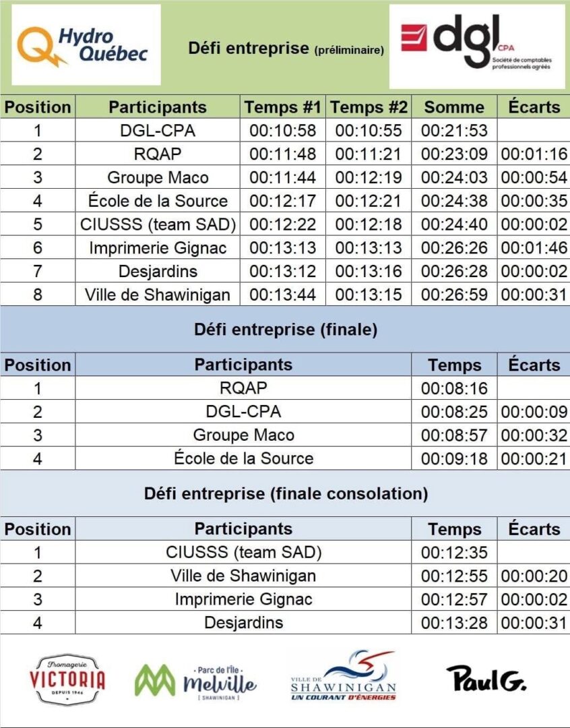Click the Défi entreprise (préliminaire) title
Screen dimensions: 570x728
click(286, 49)
